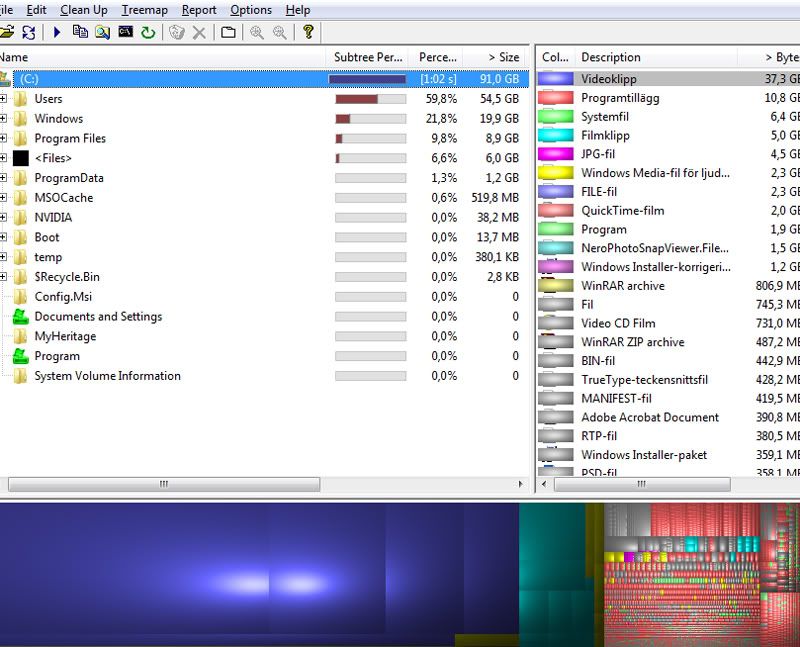This screenshot has width=800, height=647.
Task: Click the magenta JPG-fil color swatch
Action: [556, 154]
